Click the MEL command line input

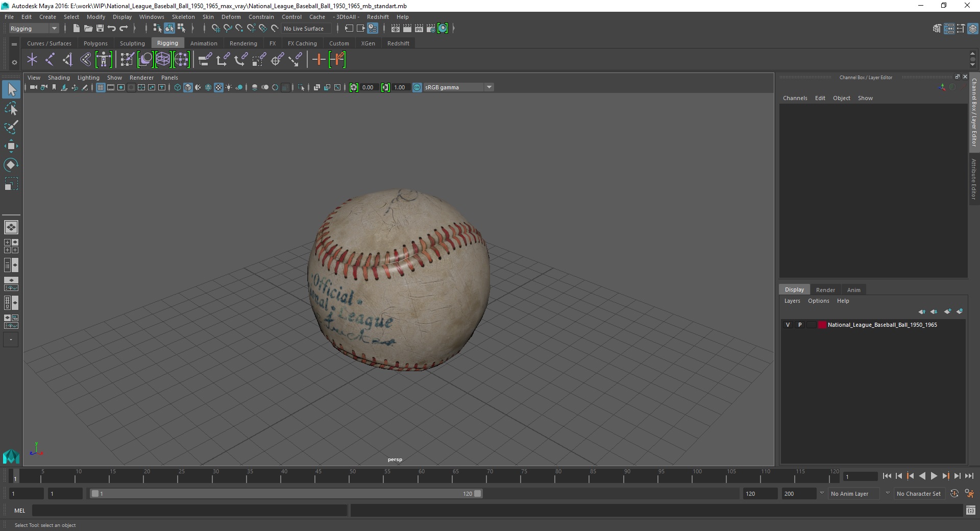click(x=190, y=510)
